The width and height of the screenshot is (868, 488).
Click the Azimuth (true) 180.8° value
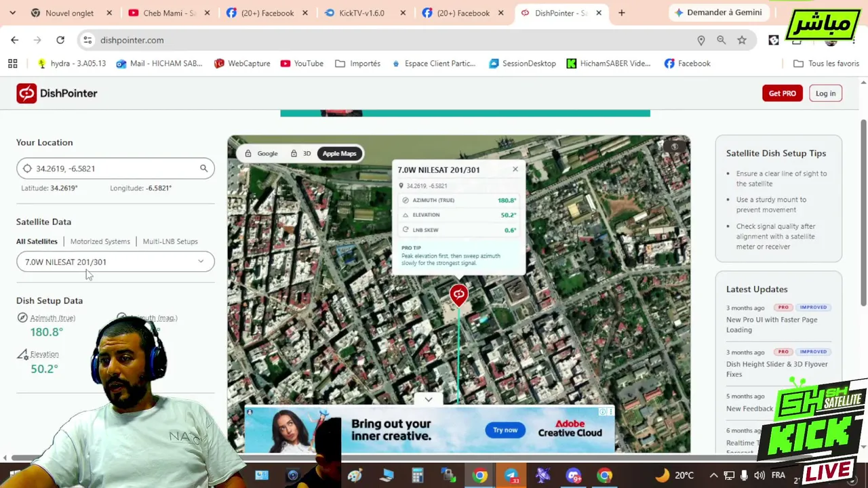(47, 332)
